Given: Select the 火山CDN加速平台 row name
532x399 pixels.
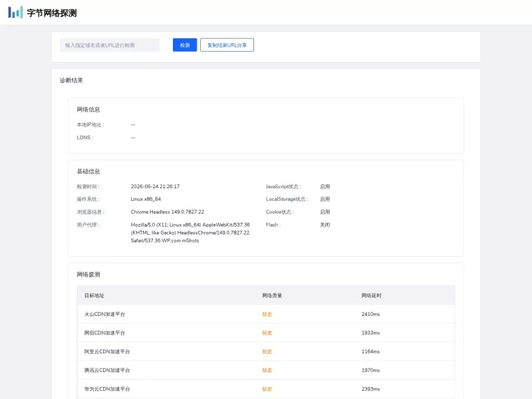Looking at the screenshot, I should pos(104,314).
